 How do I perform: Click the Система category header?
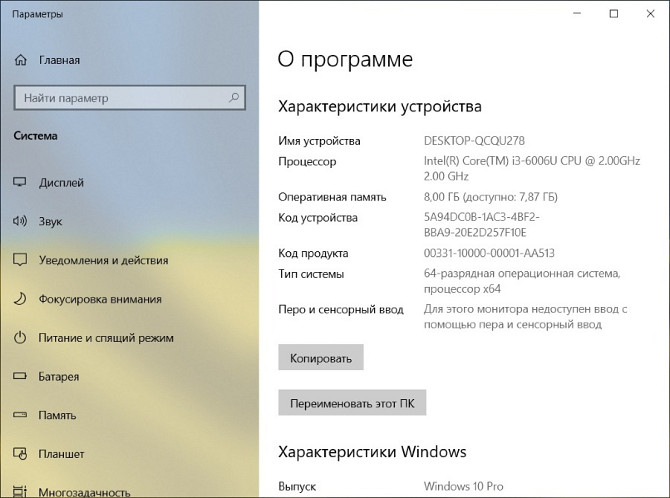[x=35, y=136]
